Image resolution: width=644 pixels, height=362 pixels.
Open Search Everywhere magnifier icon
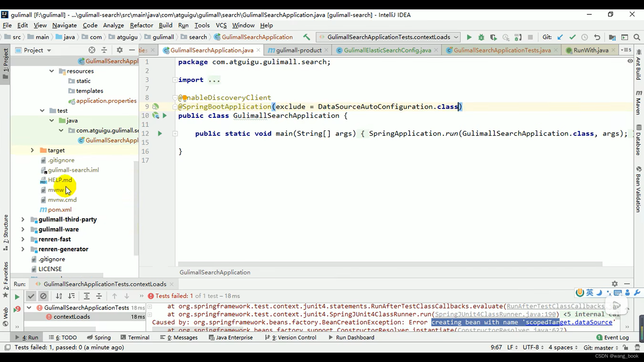pos(637,37)
